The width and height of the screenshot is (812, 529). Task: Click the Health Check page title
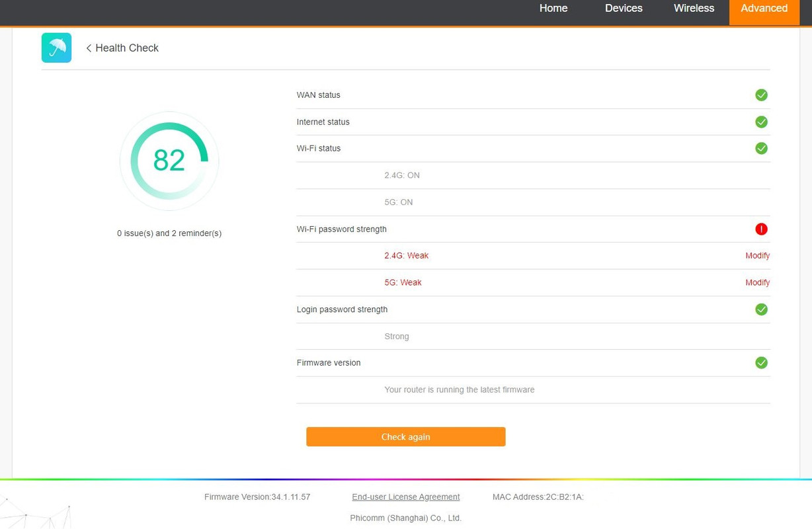(x=127, y=48)
